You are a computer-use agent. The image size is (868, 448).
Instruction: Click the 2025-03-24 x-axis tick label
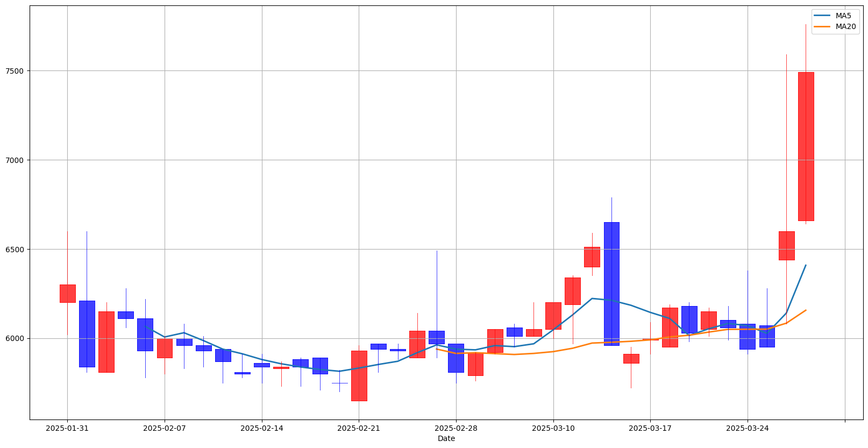(x=748, y=428)
